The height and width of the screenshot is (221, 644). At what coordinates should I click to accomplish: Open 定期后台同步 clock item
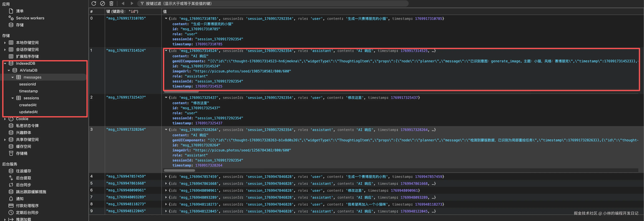tap(27, 212)
